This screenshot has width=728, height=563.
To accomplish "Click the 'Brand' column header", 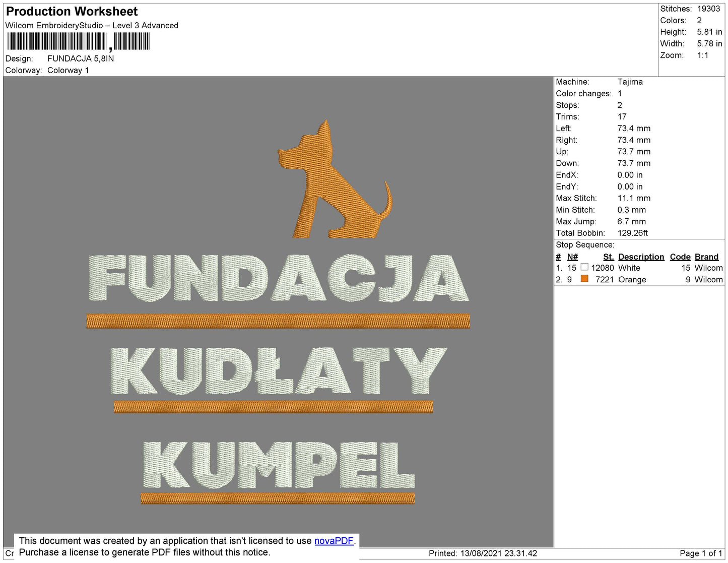I will click(x=707, y=257).
